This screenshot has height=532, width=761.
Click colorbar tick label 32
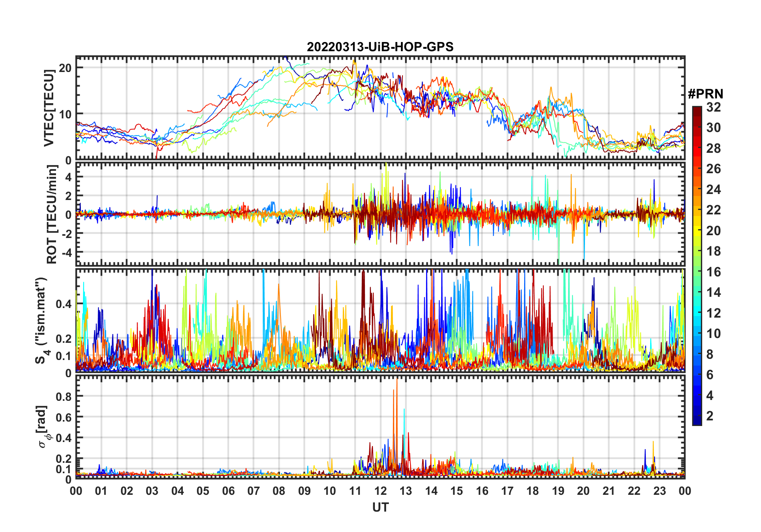click(x=713, y=107)
